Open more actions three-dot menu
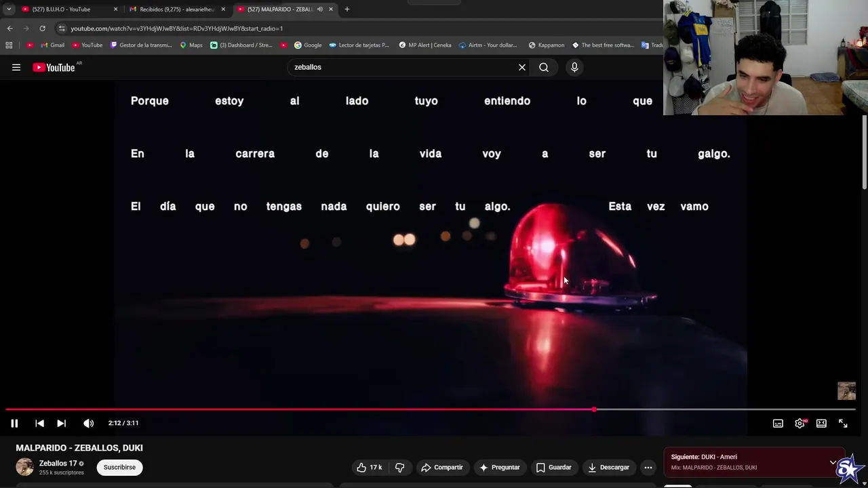 [x=648, y=467]
